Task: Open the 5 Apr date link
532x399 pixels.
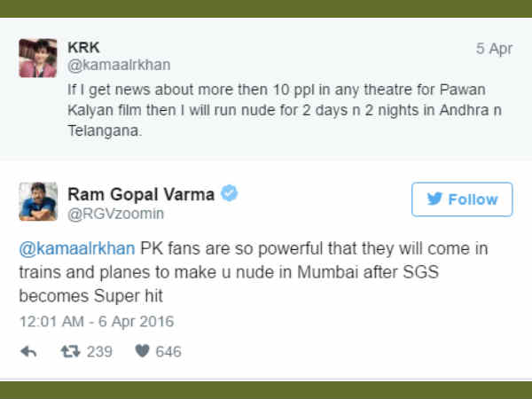Action: tap(493, 49)
